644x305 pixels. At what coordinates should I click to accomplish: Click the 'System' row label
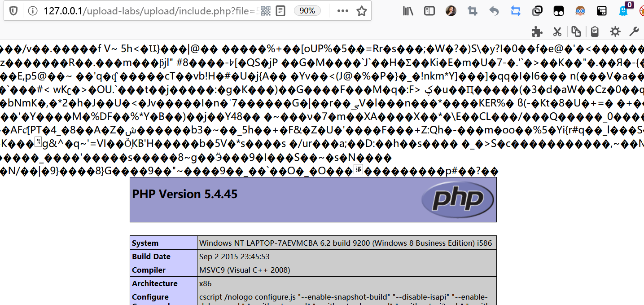click(x=145, y=243)
